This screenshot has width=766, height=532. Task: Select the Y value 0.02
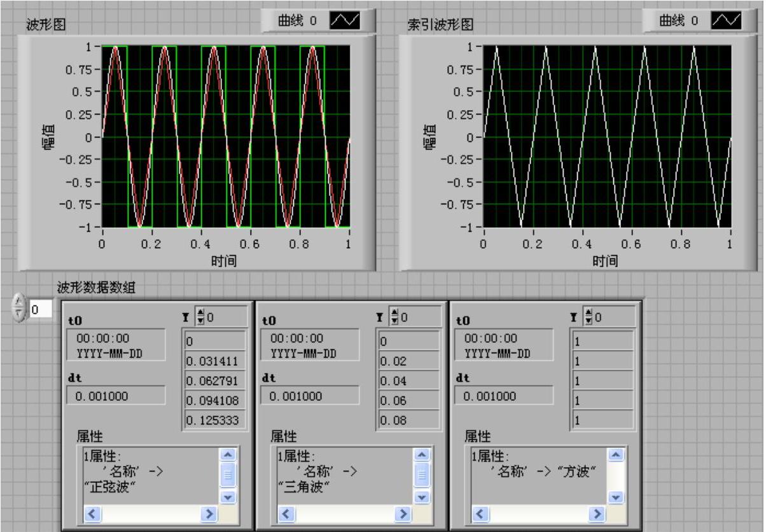tap(408, 361)
